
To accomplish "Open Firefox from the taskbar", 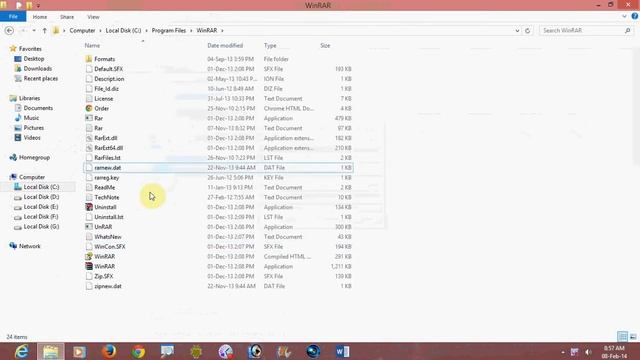I will click(109, 351).
